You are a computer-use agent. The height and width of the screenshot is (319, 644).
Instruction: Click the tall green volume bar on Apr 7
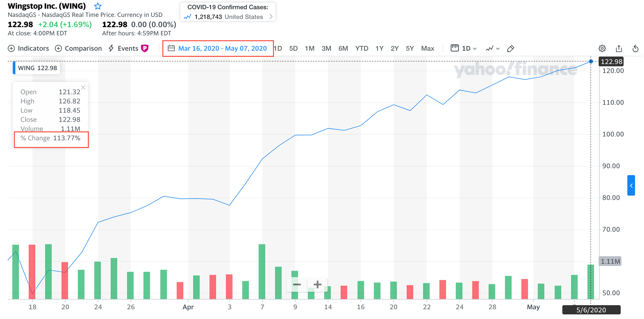(x=262, y=272)
